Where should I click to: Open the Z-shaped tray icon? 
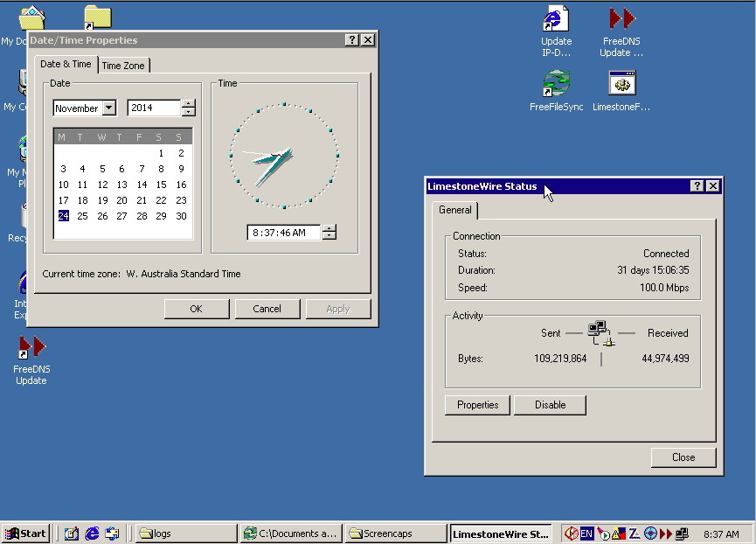(634, 534)
